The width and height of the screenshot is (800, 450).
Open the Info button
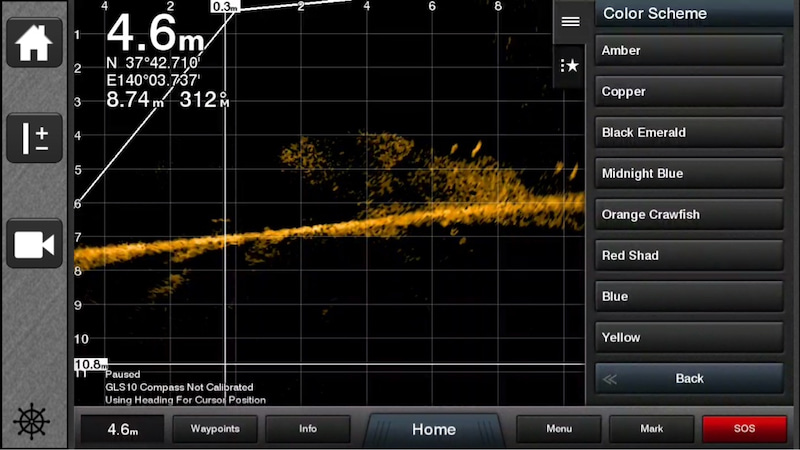[x=307, y=429]
